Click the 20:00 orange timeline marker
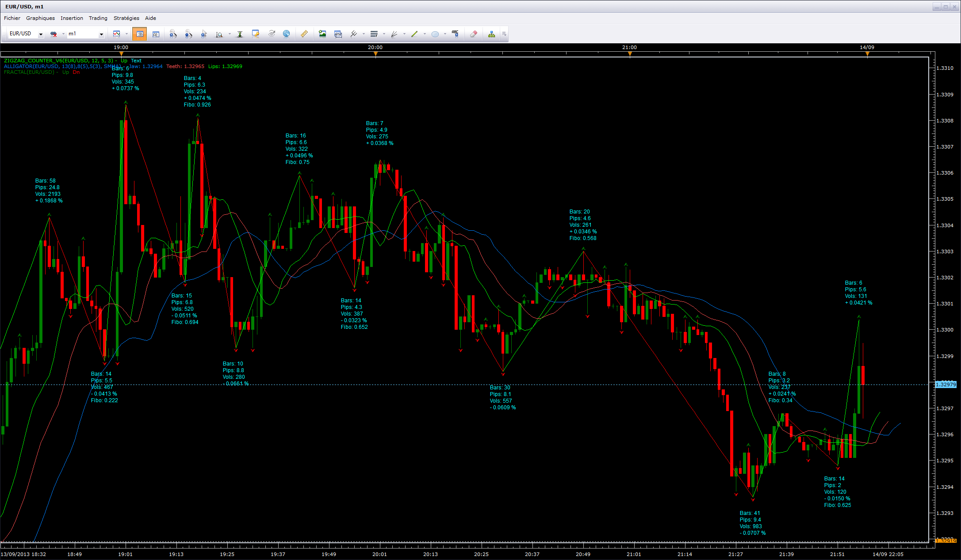 coord(375,54)
